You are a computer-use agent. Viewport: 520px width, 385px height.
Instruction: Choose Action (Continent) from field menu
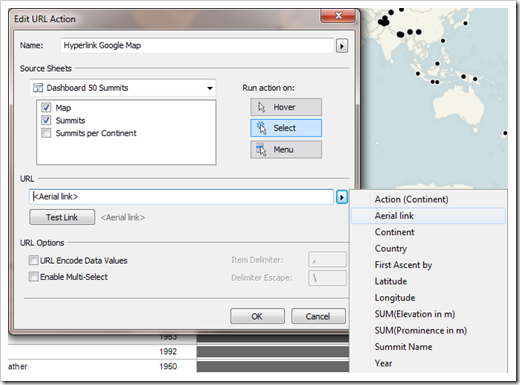tap(428, 199)
